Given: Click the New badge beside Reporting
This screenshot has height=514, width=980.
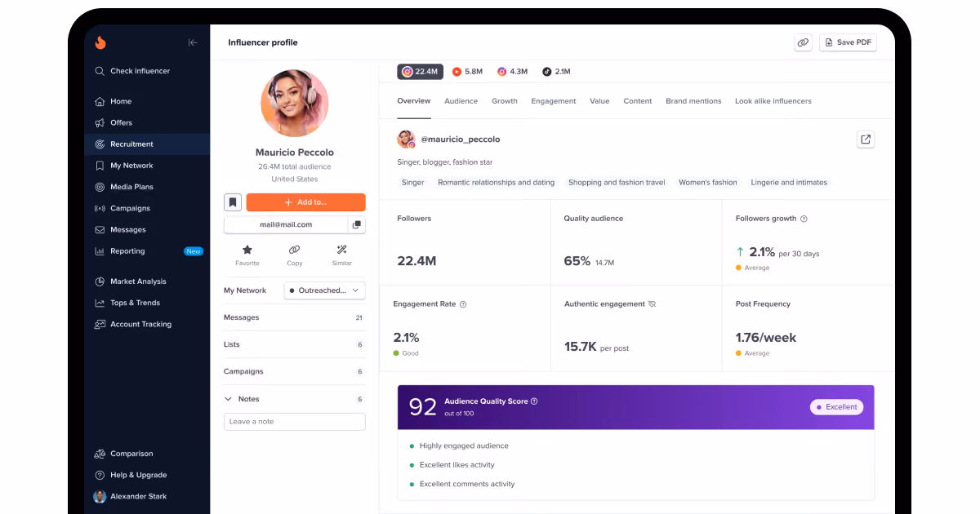Looking at the screenshot, I should coord(194,251).
